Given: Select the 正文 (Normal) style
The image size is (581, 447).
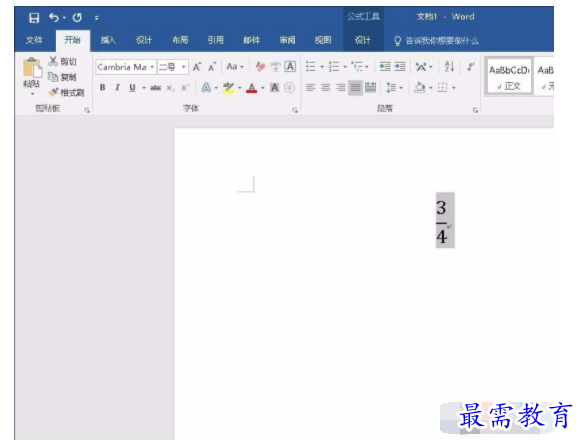Looking at the screenshot, I should tap(508, 77).
